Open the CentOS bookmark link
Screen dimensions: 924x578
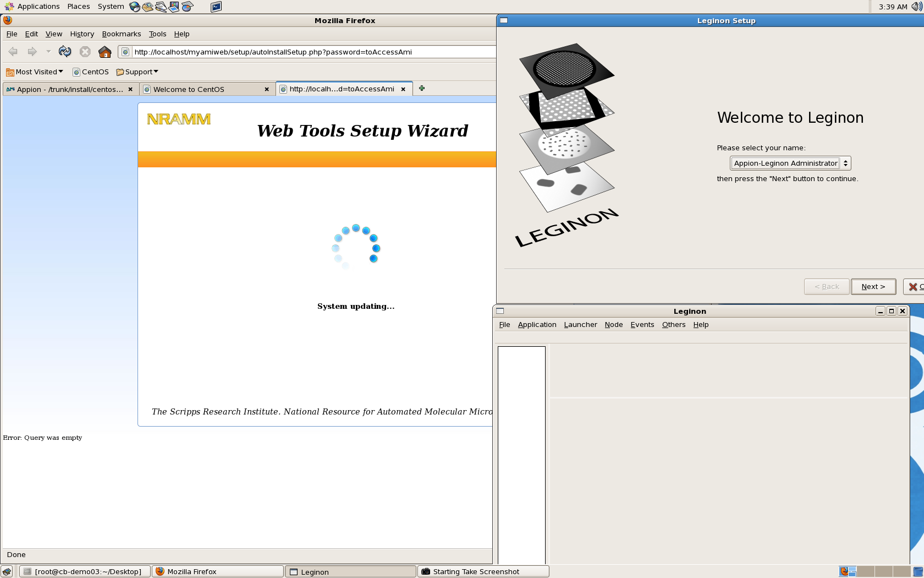click(x=91, y=72)
